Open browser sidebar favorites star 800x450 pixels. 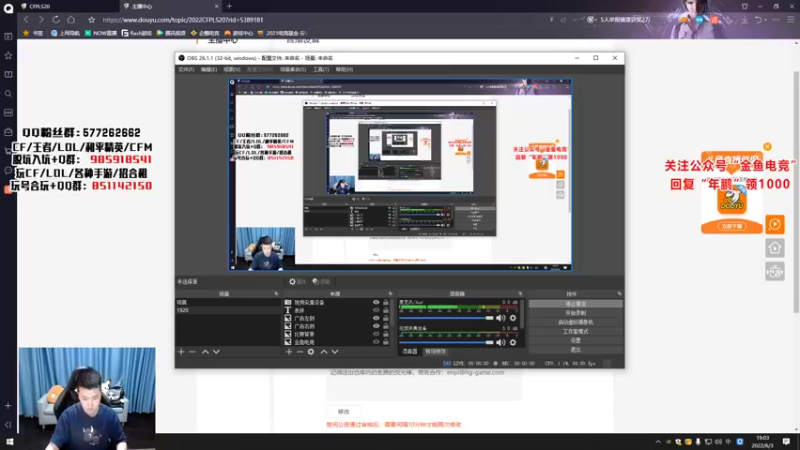tap(8, 56)
